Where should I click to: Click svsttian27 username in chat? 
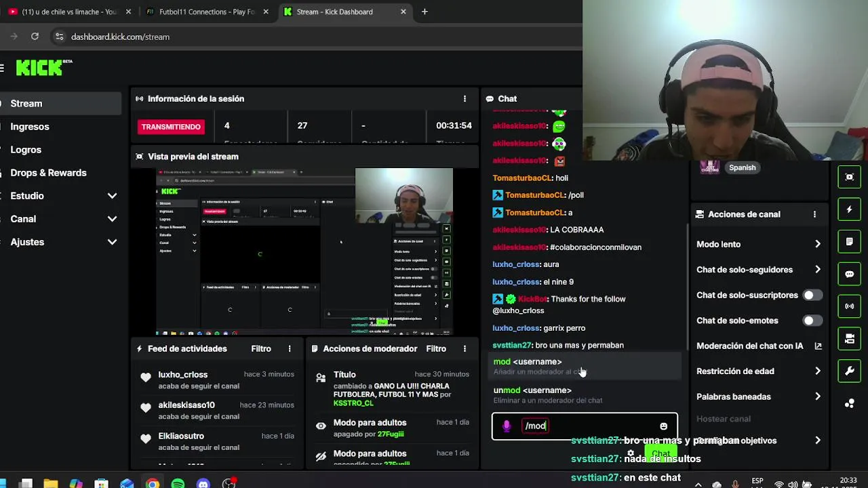(x=512, y=345)
